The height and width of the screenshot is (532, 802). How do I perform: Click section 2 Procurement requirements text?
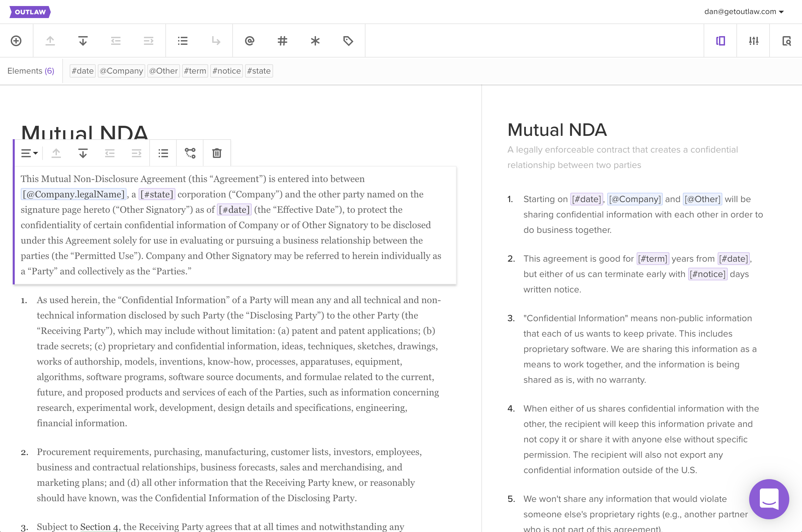click(x=229, y=475)
